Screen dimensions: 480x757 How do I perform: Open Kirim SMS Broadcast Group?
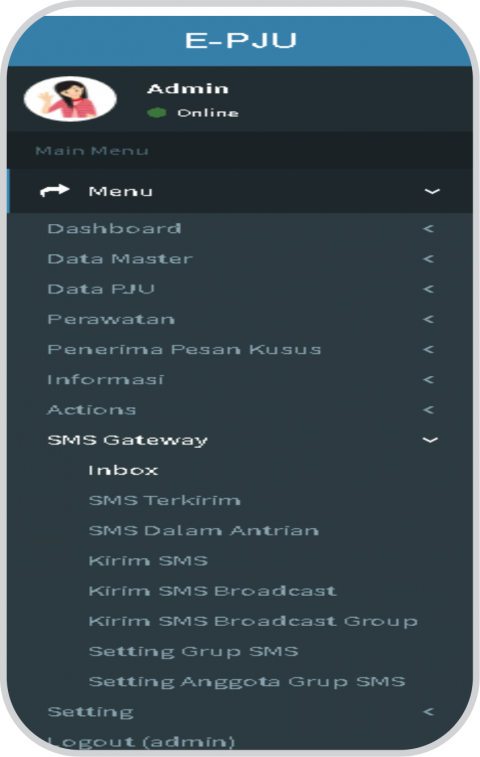tap(253, 621)
